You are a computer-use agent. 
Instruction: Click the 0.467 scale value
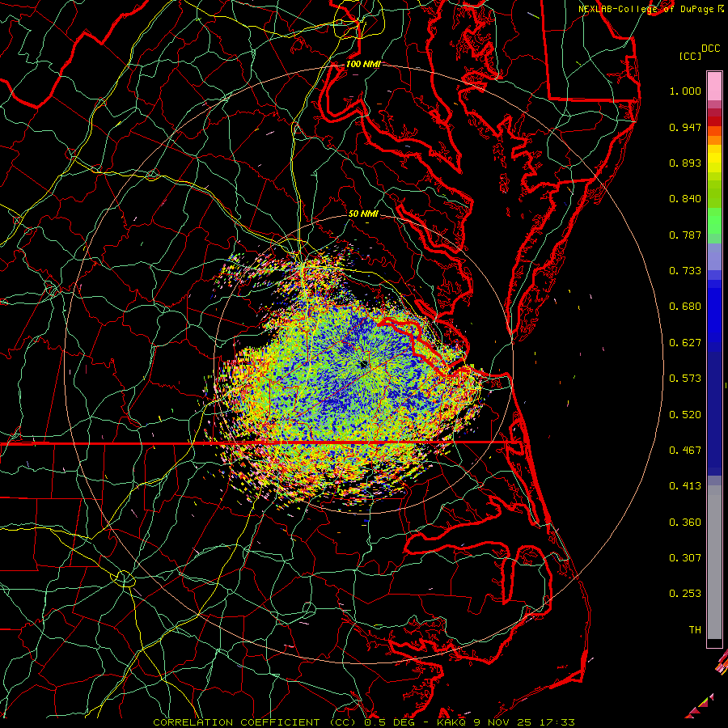pyautogui.click(x=685, y=451)
